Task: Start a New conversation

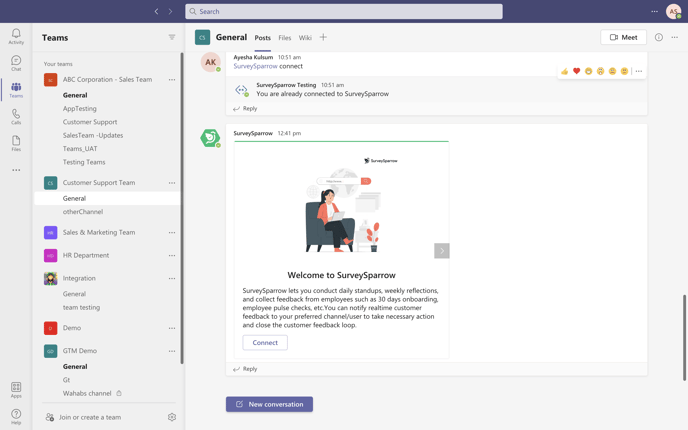Action: pyautogui.click(x=269, y=404)
